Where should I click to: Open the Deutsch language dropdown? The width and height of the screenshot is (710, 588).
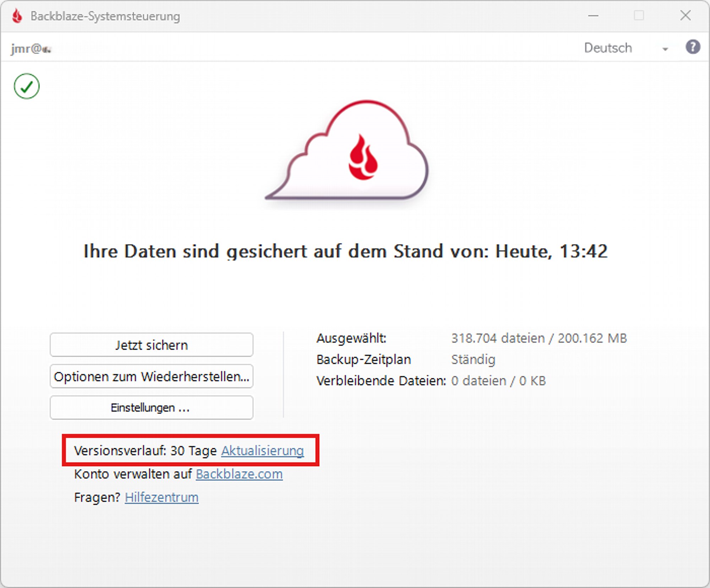point(608,48)
